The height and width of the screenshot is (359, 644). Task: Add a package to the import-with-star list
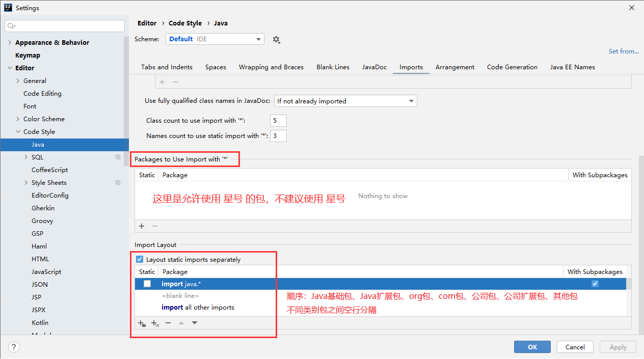(142, 226)
